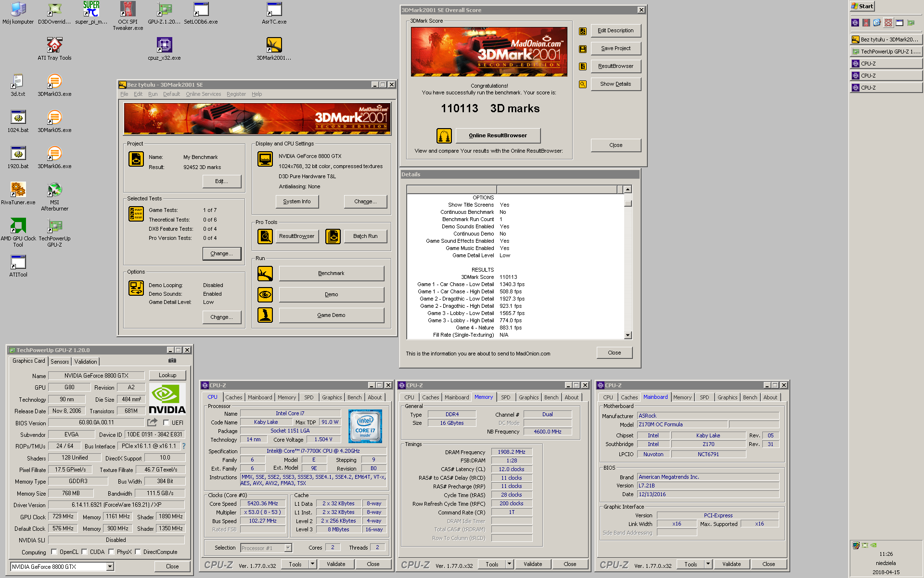This screenshot has width=924, height=578.
Task: Click the Batch Run icon in Pro Tools
Action: click(333, 236)
